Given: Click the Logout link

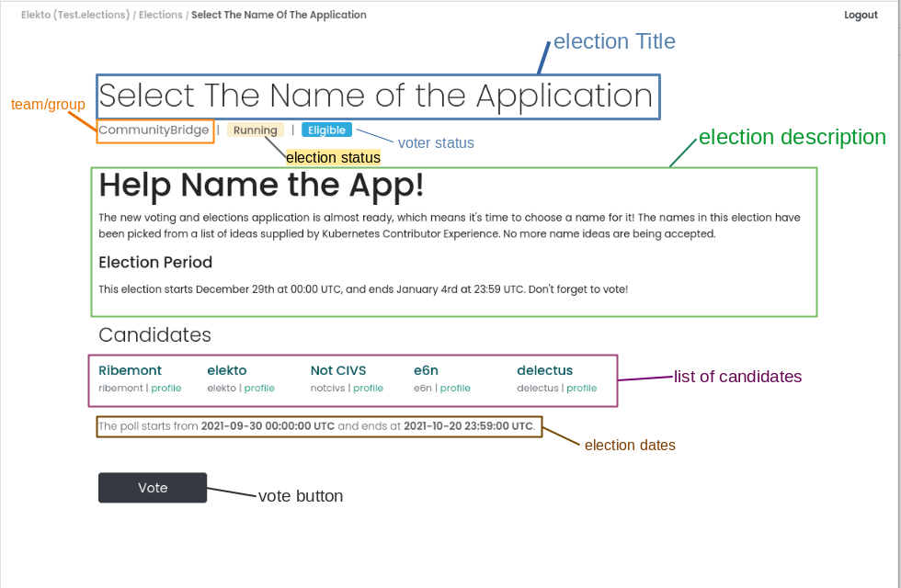Looking at the screenshot, I should tap(861, 15).
